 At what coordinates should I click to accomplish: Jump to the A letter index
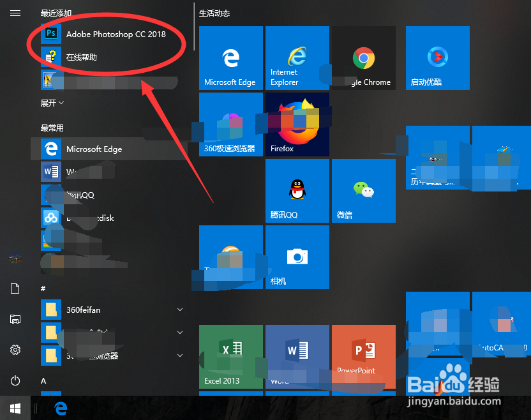click(x=43, y=380)
